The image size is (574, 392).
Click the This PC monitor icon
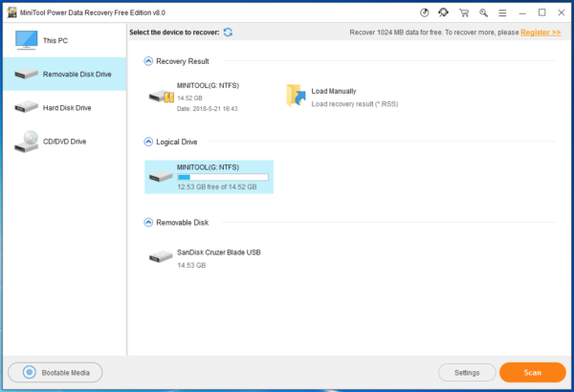(x=27, y=40)
